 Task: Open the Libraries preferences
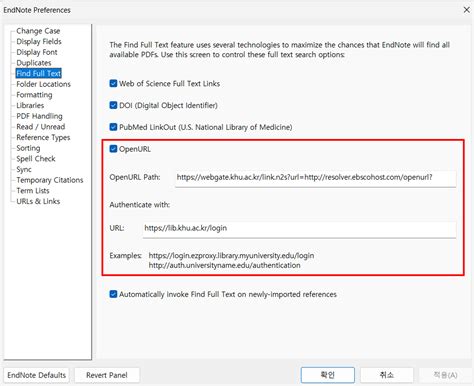(30, 106)
